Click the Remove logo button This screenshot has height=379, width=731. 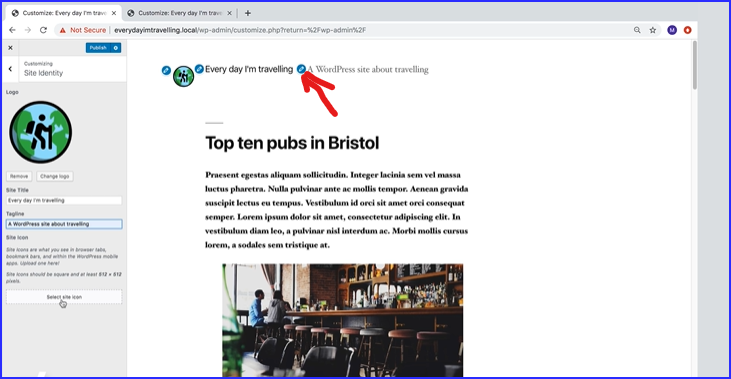(19, 176)
